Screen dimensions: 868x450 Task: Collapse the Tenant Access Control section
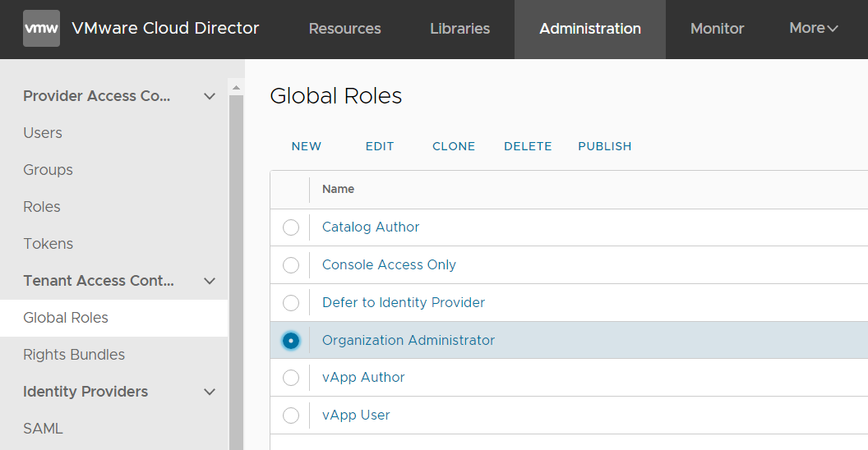[x=210, y=281]
